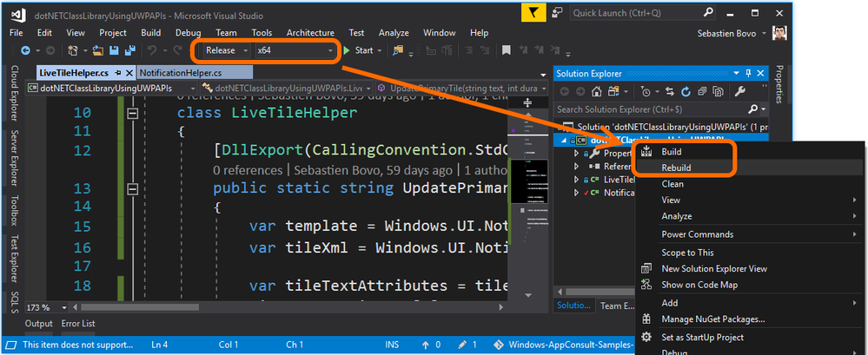Screen dimensions: 868x355
Task: Click the New Project toolbar icon
Action: [x=72, y=50]
